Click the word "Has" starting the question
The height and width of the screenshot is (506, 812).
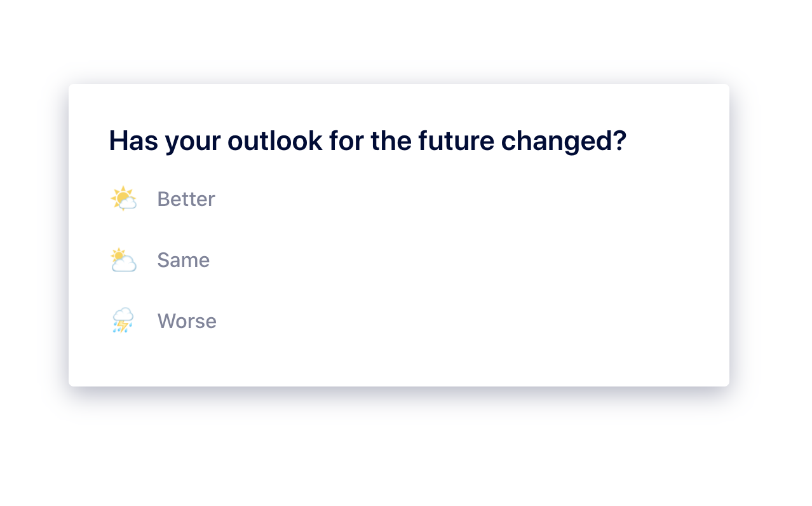pos(133,140)
